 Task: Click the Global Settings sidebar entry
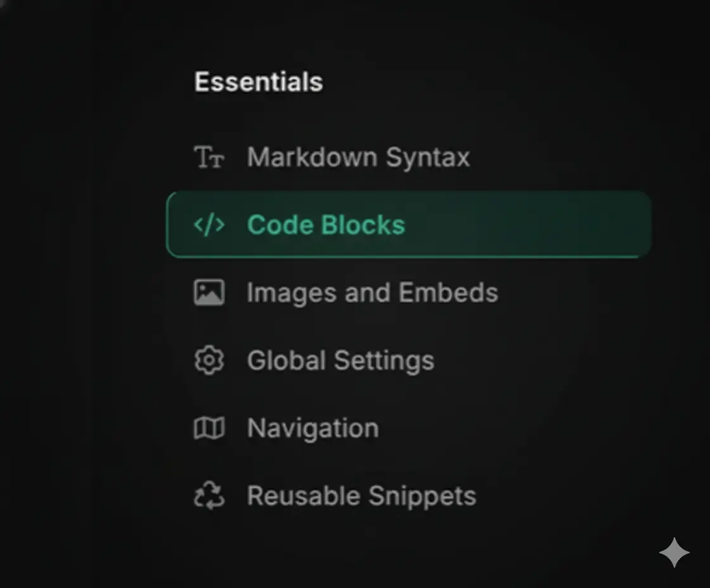click(340, 360)
